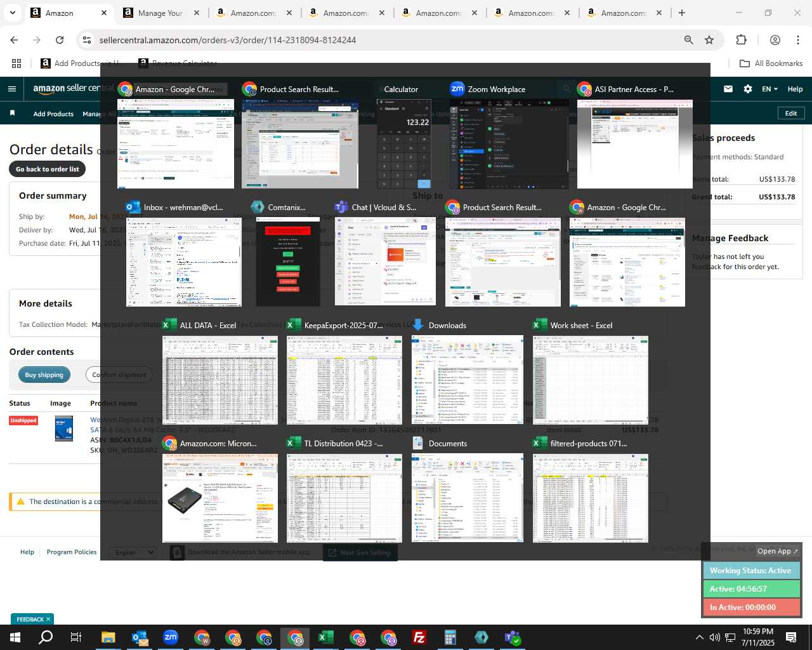The height and width of the screenshot is (650, 812).
Task: Select first Product Search Result Chrome window
Action: (300, 143)
